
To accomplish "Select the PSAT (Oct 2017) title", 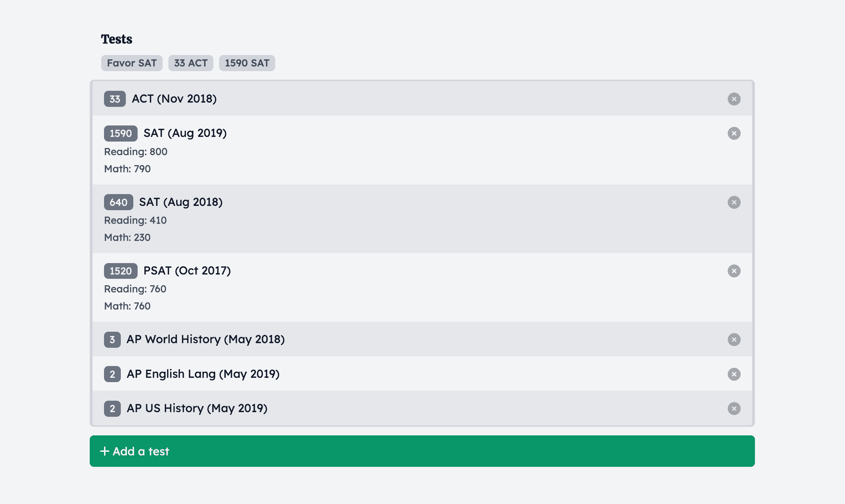I will coord(187,271).
